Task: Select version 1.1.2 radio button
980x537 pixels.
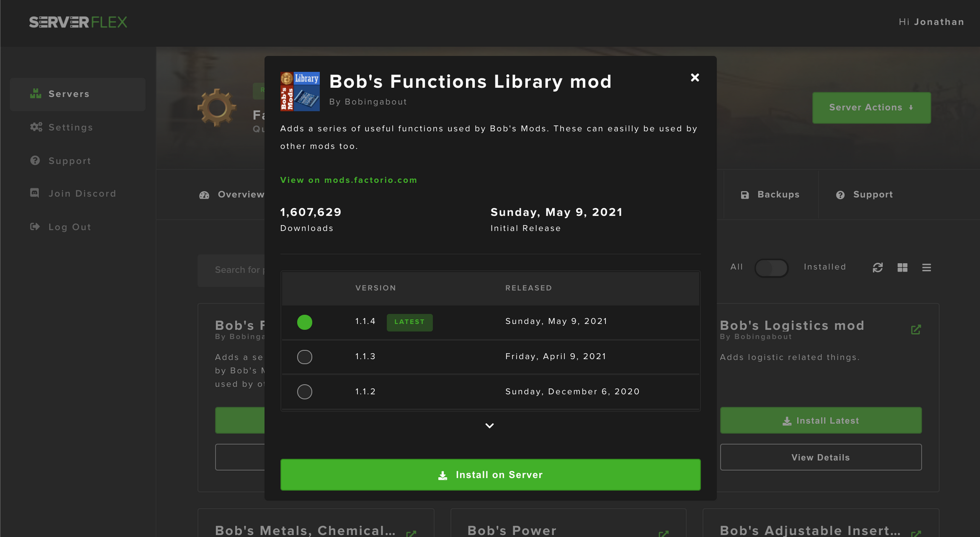Action: [304, 391]
